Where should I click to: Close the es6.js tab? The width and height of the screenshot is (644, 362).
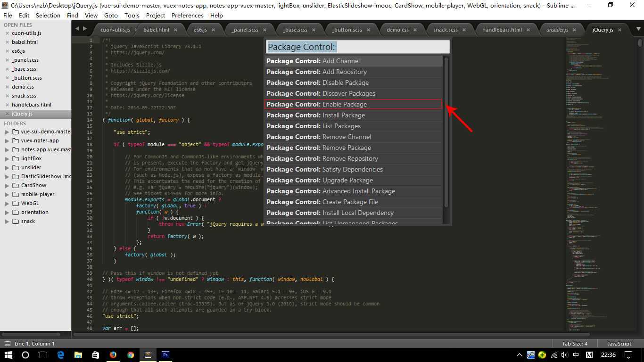coord(213,30)
